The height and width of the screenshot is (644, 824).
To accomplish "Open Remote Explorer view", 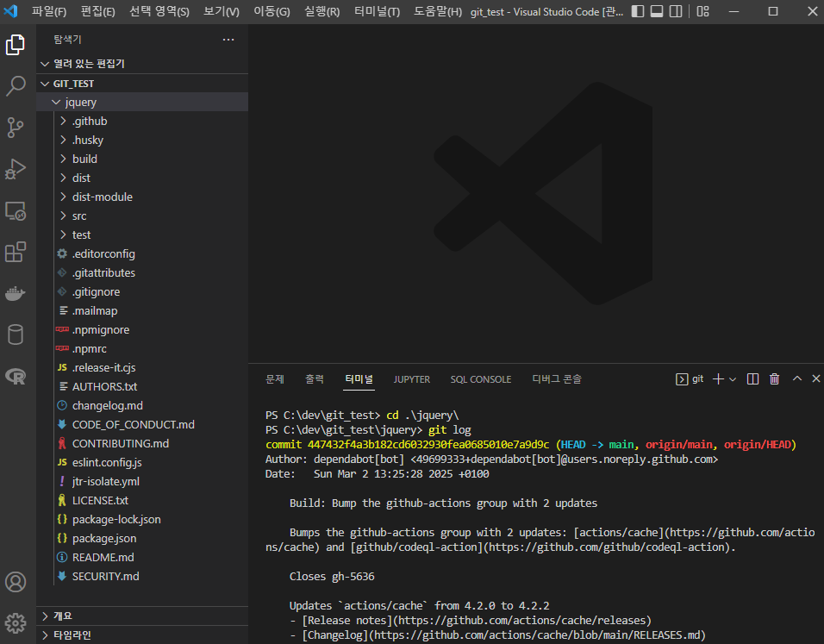I will click(16, 211).
